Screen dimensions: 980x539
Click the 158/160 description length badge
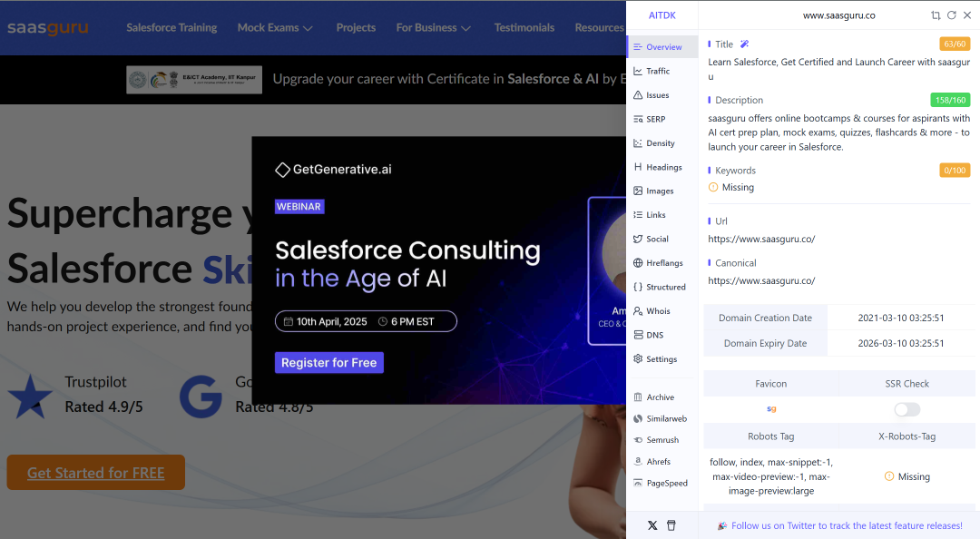951,100
